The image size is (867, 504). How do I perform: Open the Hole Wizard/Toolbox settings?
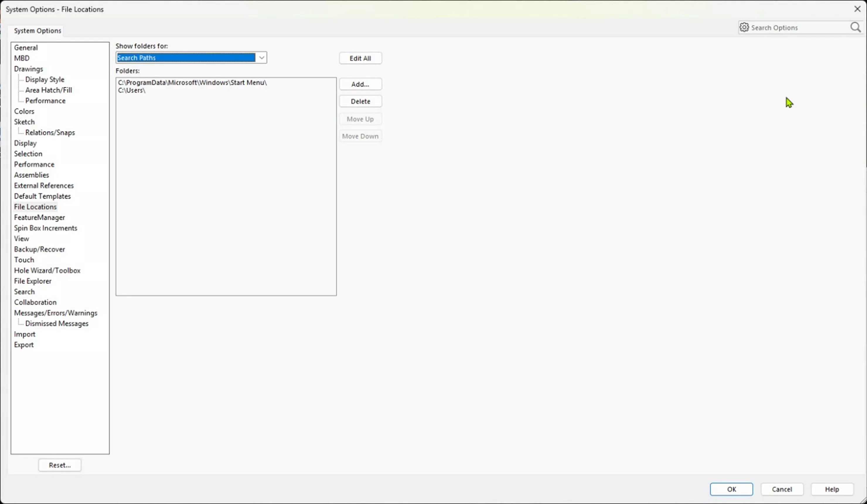coord(47,270)
